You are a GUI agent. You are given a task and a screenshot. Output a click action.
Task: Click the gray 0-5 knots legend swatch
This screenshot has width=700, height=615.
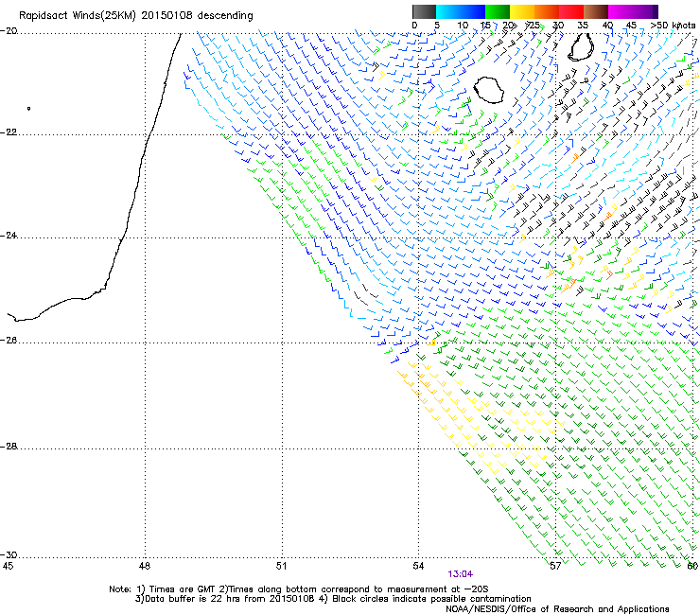pyautogui.click(x=424, y=11)
